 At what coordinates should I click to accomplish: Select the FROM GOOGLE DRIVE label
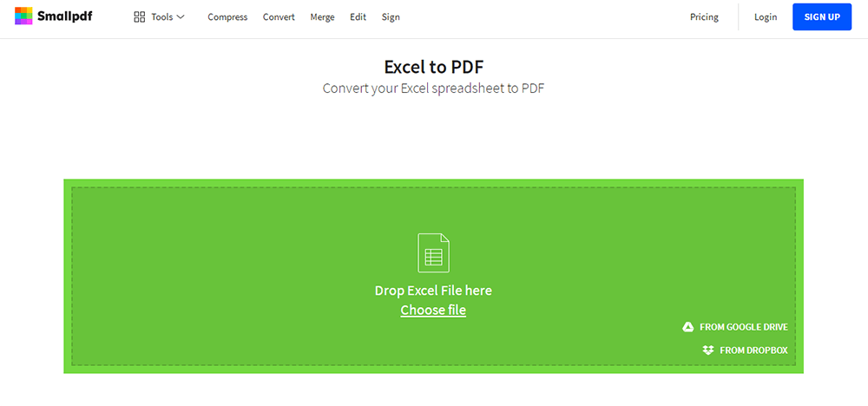(x=743, y=327)
